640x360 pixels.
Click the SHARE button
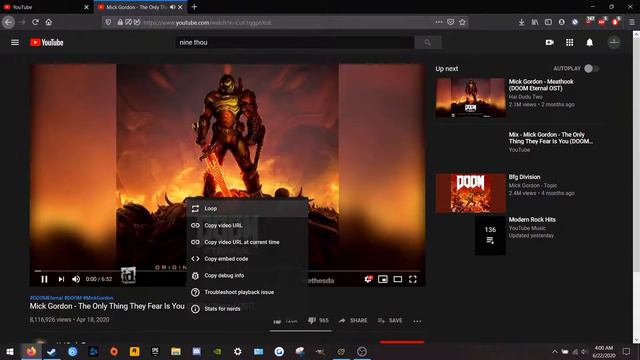[x=353, y=320]
